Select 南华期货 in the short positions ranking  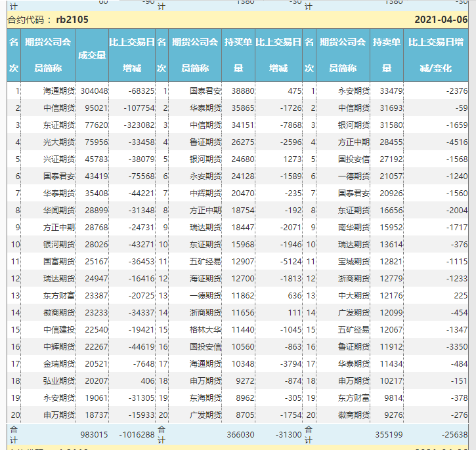pos(353,227)
